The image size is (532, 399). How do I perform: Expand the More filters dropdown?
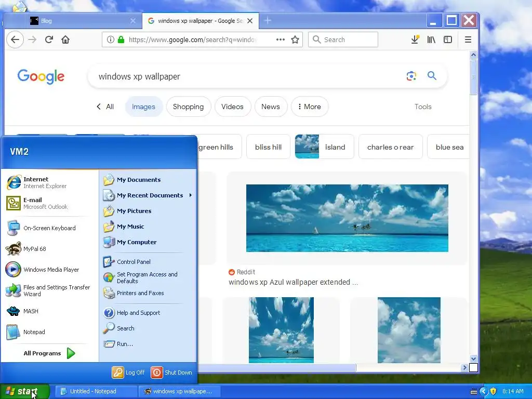point(310,107)
